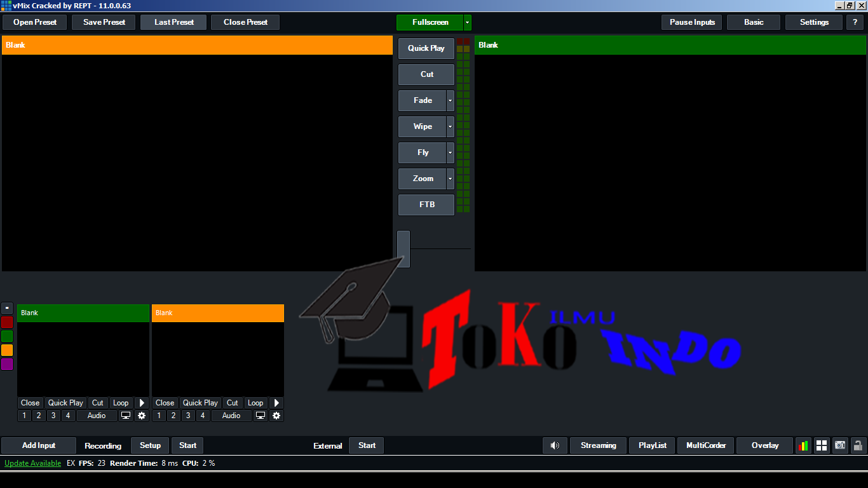Click the Add Input button
The height and width of the screenshot is (488, 868).
point(39,445)
